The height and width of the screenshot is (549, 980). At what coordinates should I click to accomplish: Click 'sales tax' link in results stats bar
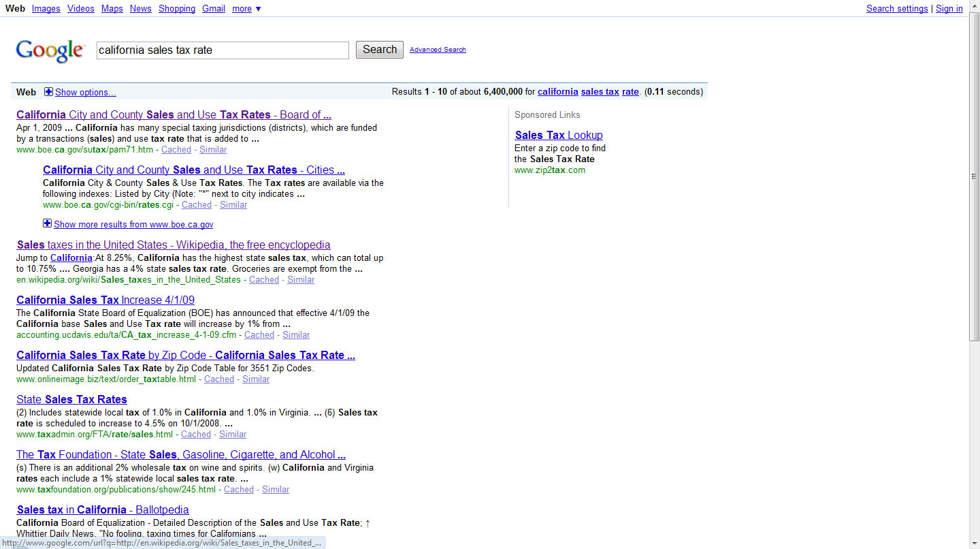(x=600, y=91)
